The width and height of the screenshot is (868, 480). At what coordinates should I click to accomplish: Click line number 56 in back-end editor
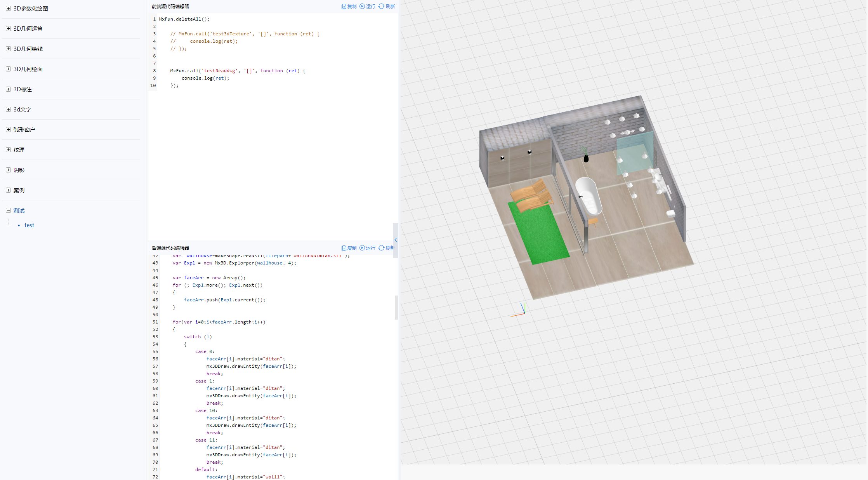click(x=155, y=359)
